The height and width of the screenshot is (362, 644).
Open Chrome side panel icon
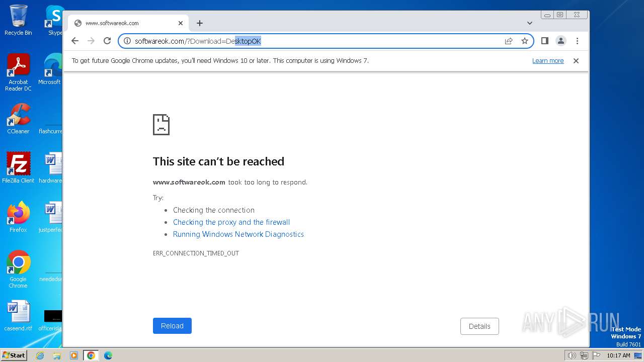point(544,41)
